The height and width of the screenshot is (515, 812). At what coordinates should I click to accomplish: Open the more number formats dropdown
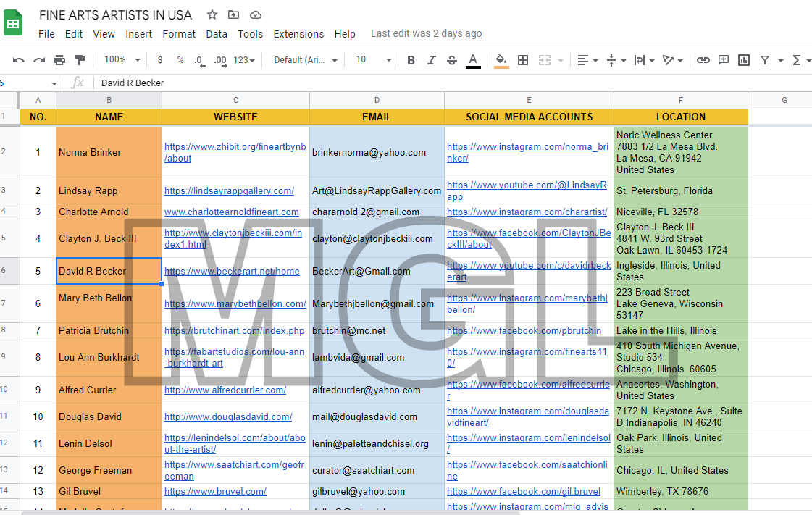244,60
